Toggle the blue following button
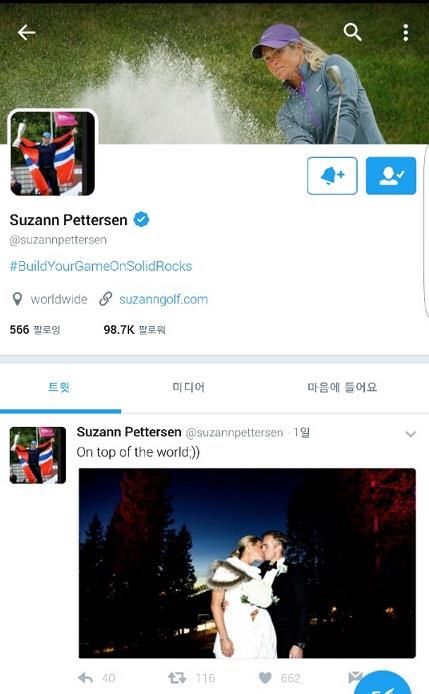 coord(391,176)
